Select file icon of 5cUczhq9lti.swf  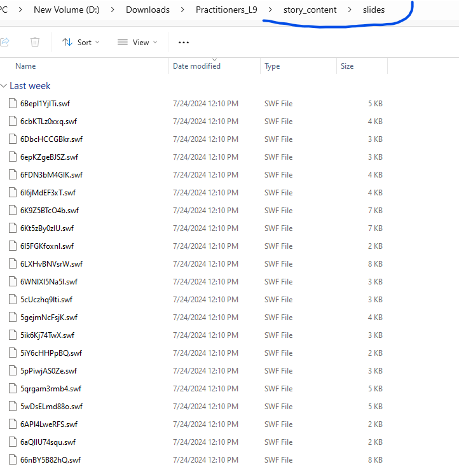13,300
